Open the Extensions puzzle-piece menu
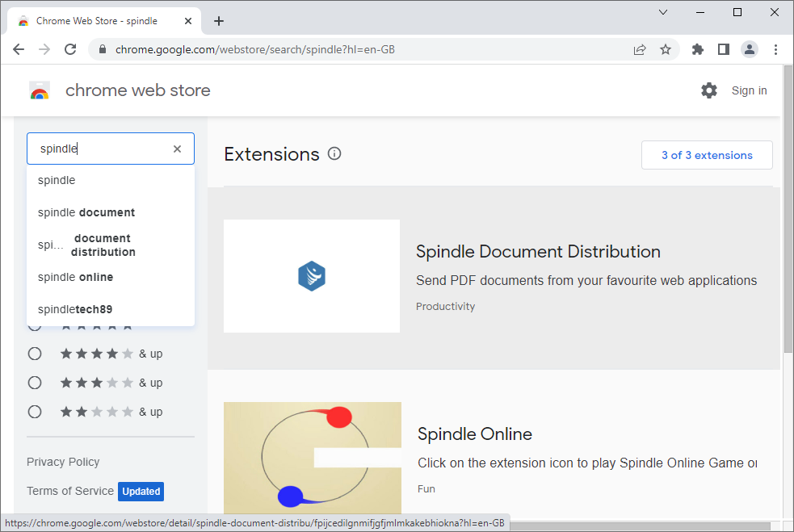Image resolution: width=794 pixels, height=532 pixels. (698, 49)
